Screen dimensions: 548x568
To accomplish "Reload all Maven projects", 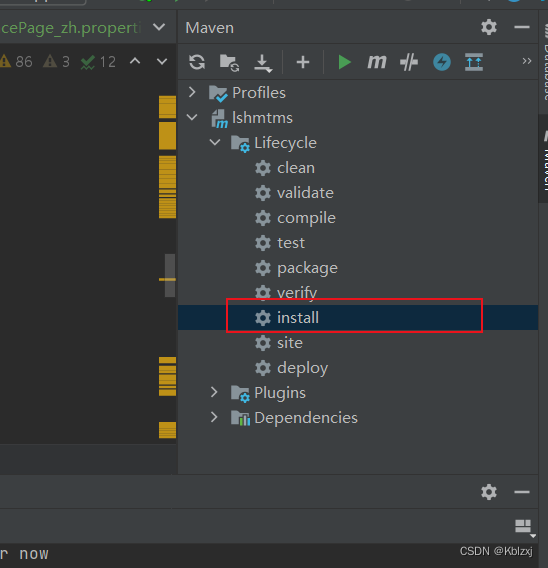I will (197, 62).
